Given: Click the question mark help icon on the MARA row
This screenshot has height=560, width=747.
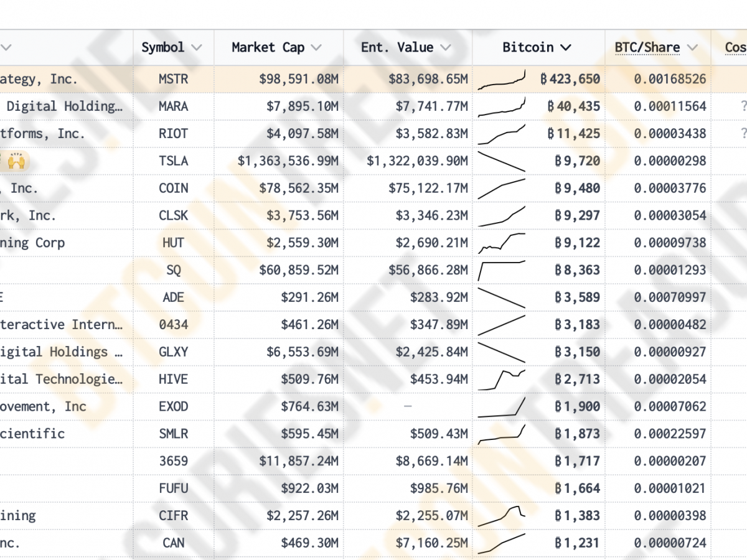Looking at the screenshot, I should point(743,106).
